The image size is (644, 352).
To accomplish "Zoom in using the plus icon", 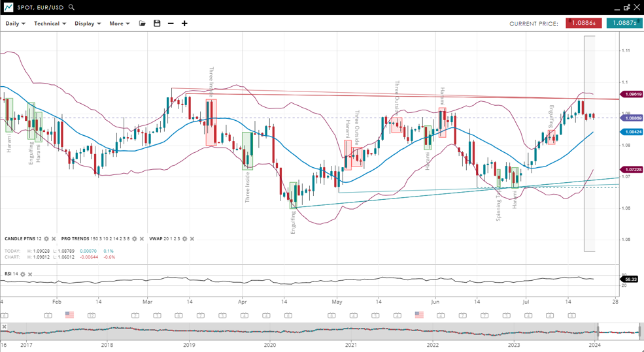I will 184,24.
